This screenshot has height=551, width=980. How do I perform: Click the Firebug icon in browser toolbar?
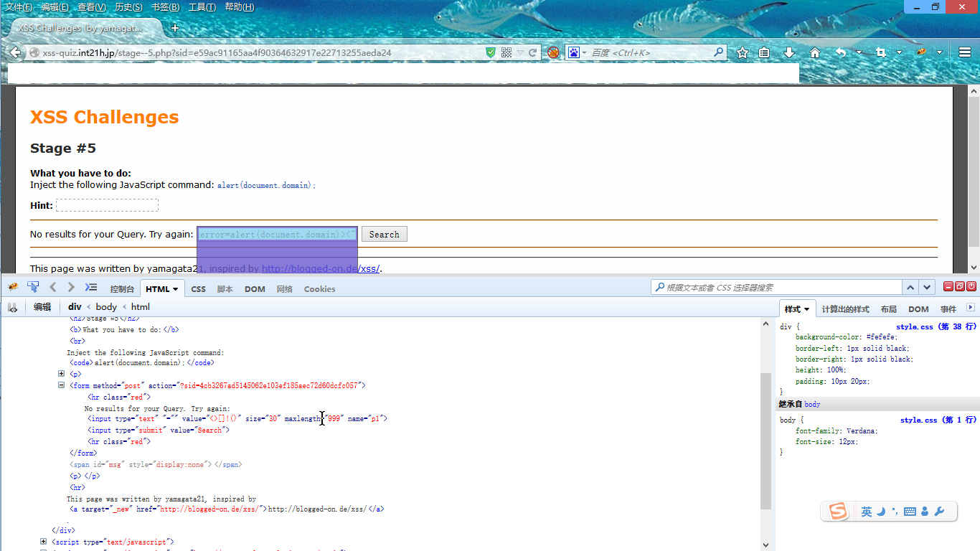pos(922,52)
